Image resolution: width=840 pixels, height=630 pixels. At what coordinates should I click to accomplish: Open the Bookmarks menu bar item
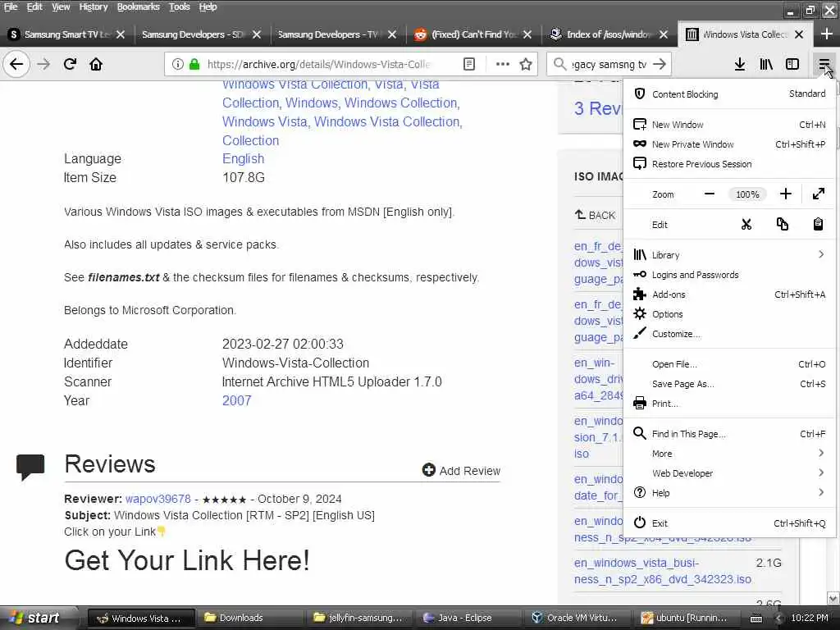coord(138,7)
